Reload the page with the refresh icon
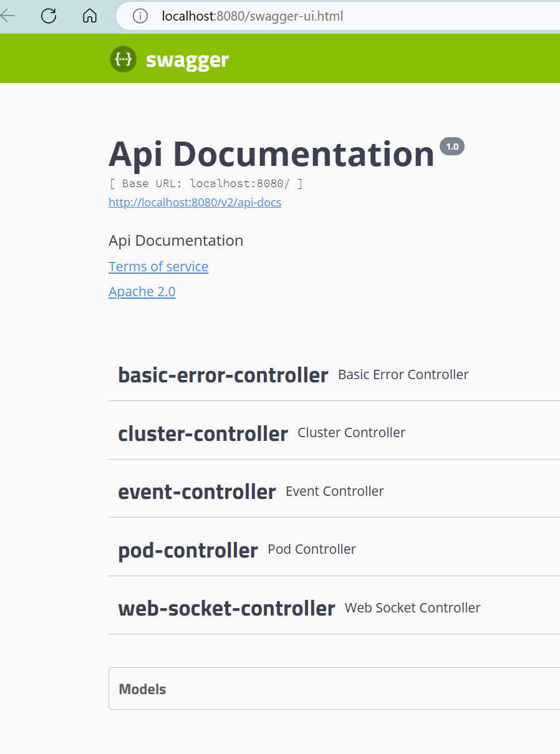This screenshot has width=560, height=754. point(49,16)
